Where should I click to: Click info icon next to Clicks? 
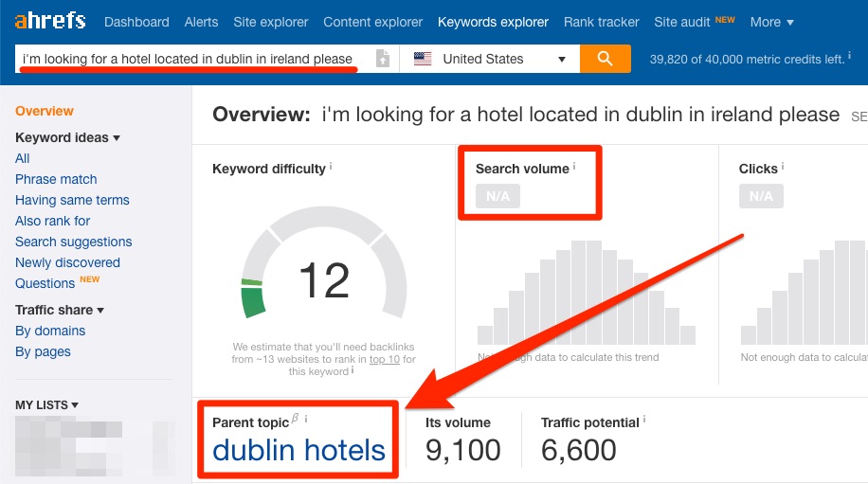click(x=782, y=166)
